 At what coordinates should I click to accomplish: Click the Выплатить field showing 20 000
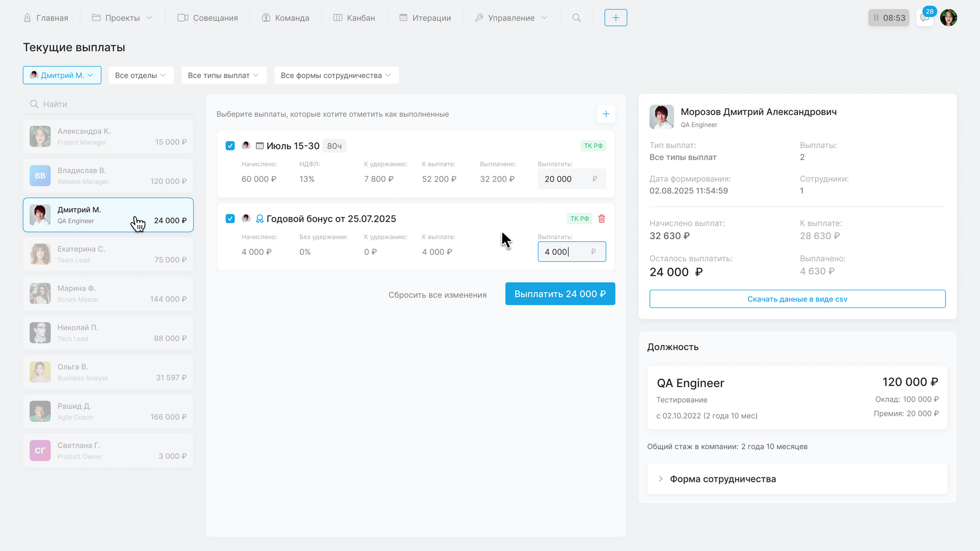pyautogui.click(x=572, y=179)
